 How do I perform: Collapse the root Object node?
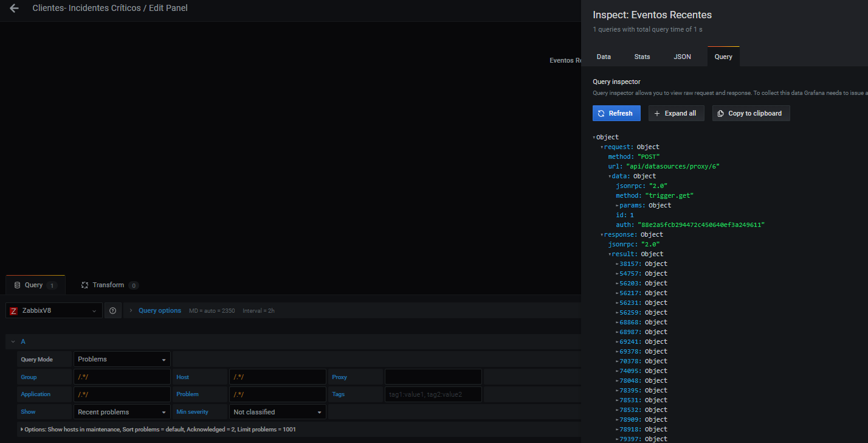pyautogui.click(x=594, y=138)
